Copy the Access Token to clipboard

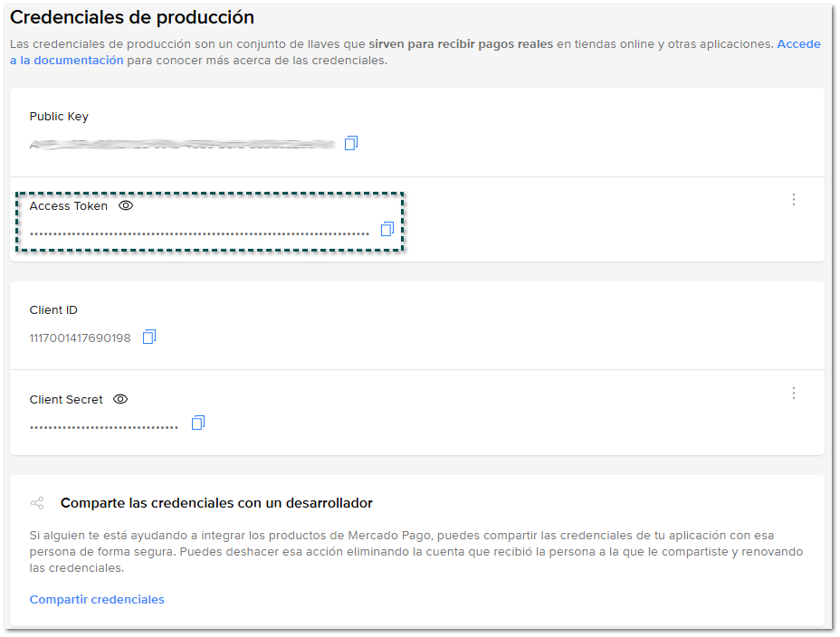[x=387, y=230]
